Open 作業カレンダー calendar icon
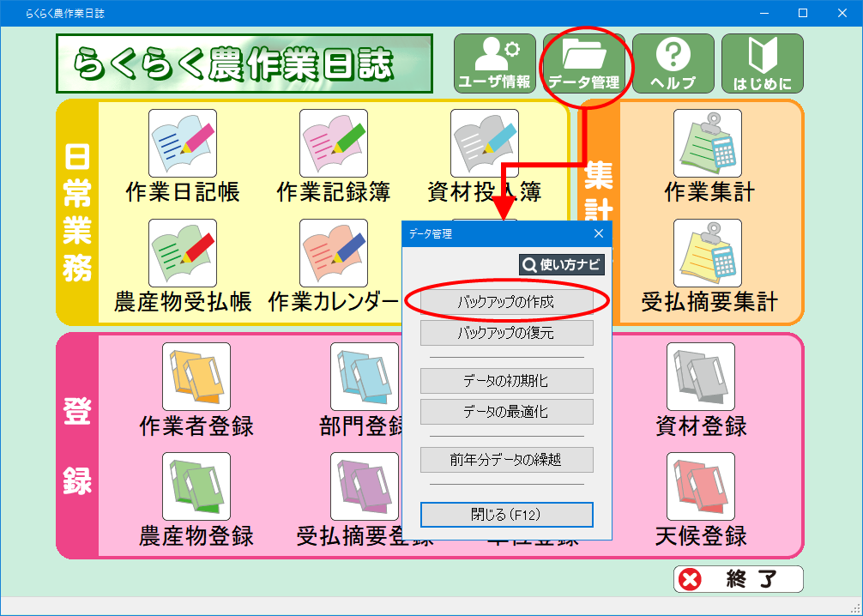Viewport: 863px width, 616px height. pyautogui.click(x=333, y=253)
